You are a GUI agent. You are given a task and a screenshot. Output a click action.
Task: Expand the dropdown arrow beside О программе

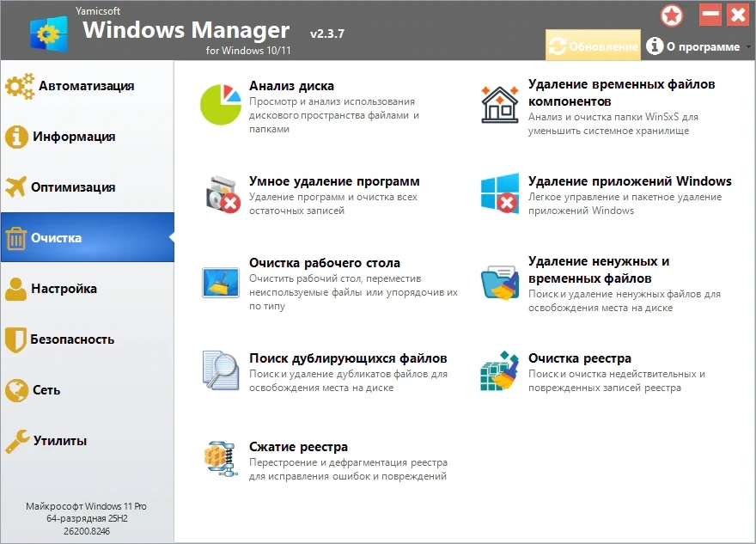[748, 46]
